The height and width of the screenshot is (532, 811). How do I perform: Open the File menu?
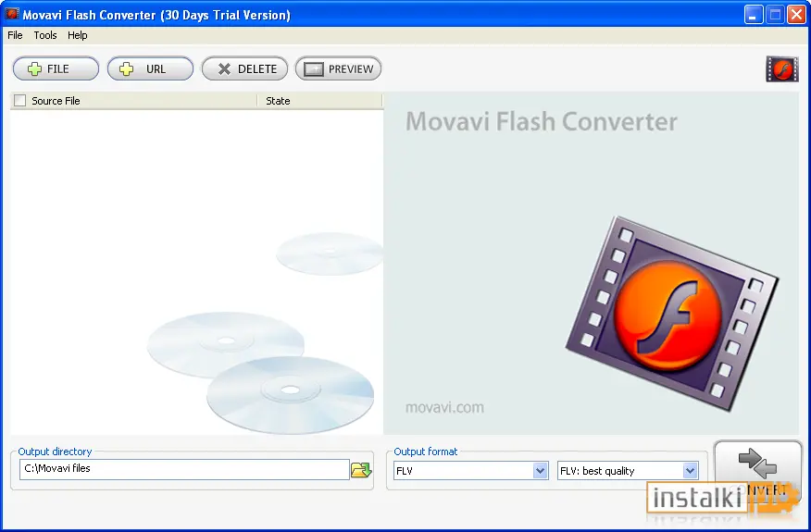pyautogui.click(x=15, y=35)
